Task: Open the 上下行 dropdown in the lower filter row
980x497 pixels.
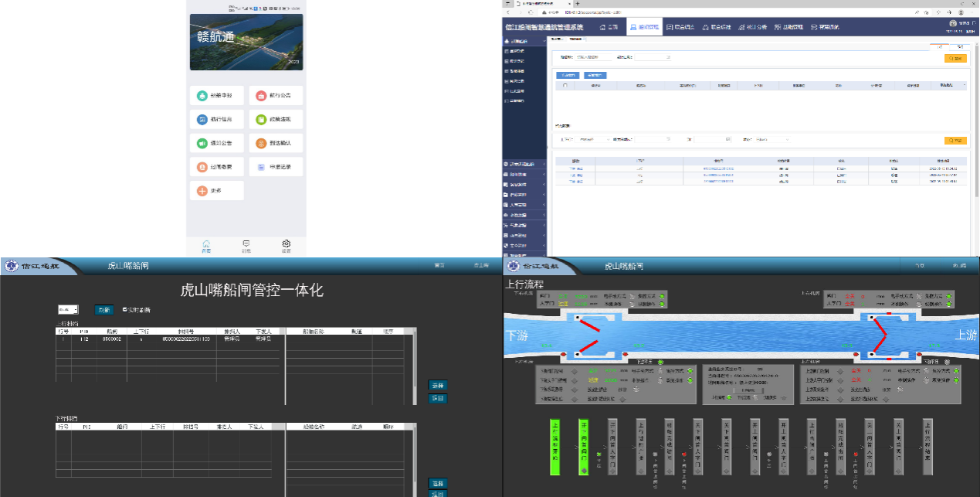Action: (x=592, y=140)
